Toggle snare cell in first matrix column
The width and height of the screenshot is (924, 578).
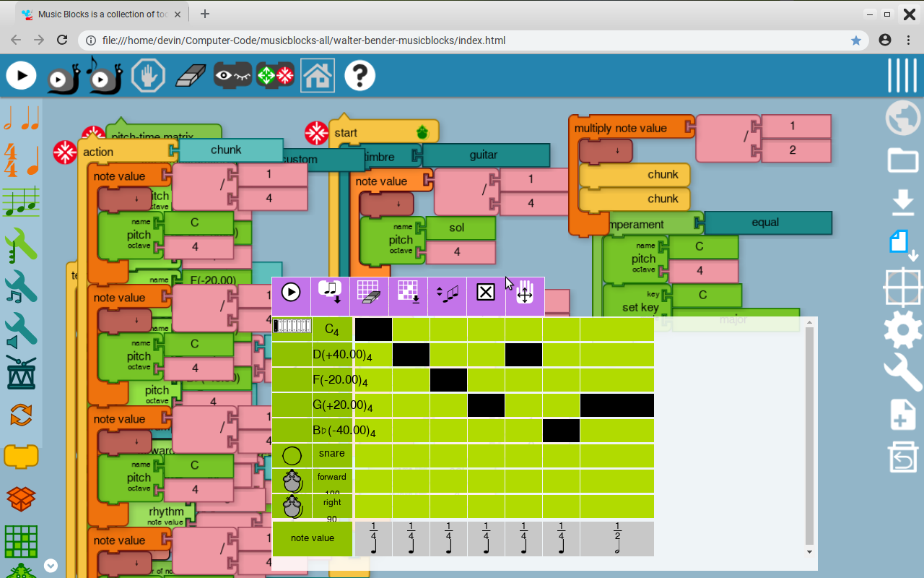tap(373, 456)
